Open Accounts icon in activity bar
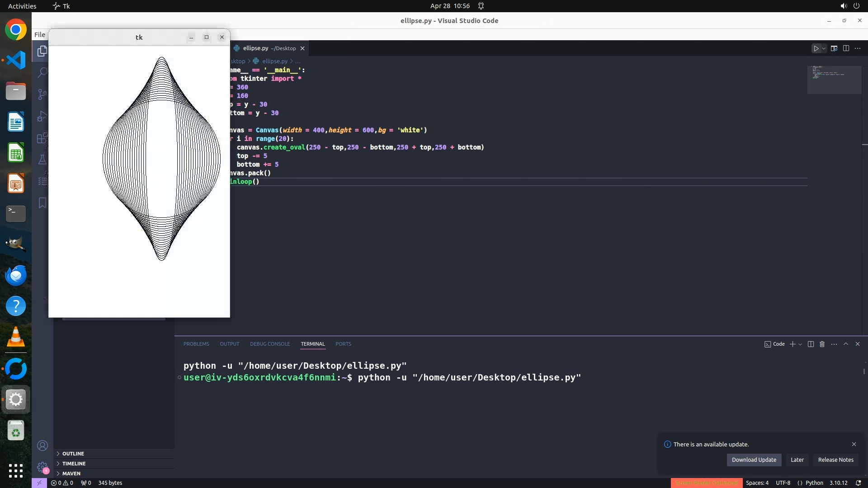 42,446
